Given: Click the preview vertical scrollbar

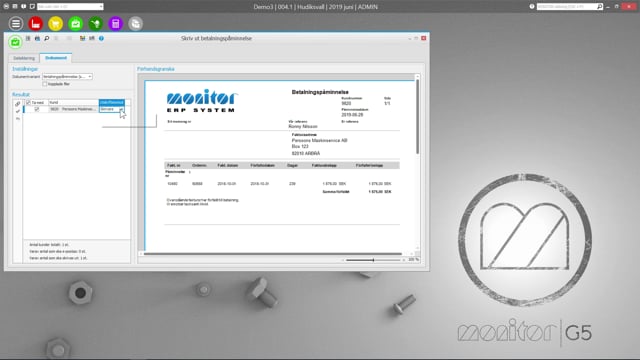Looking at the screenshot, I should click(x=418, y=117).
